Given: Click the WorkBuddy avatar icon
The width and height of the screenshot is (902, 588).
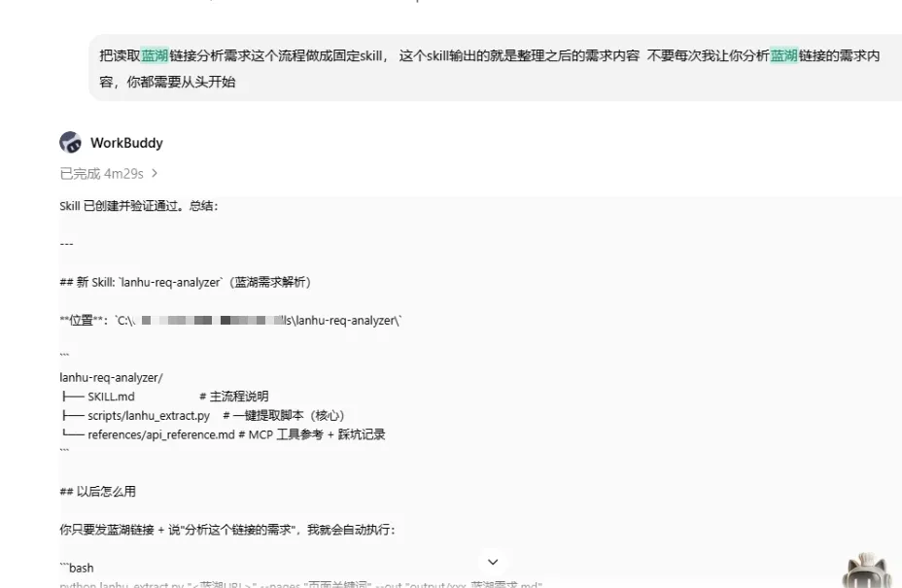Looking at the screenshot, I should 70,142.
